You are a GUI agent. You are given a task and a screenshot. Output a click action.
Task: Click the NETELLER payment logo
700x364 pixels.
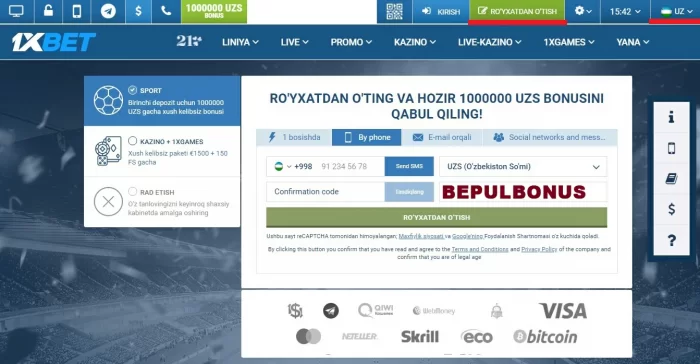tap(359, 336)
